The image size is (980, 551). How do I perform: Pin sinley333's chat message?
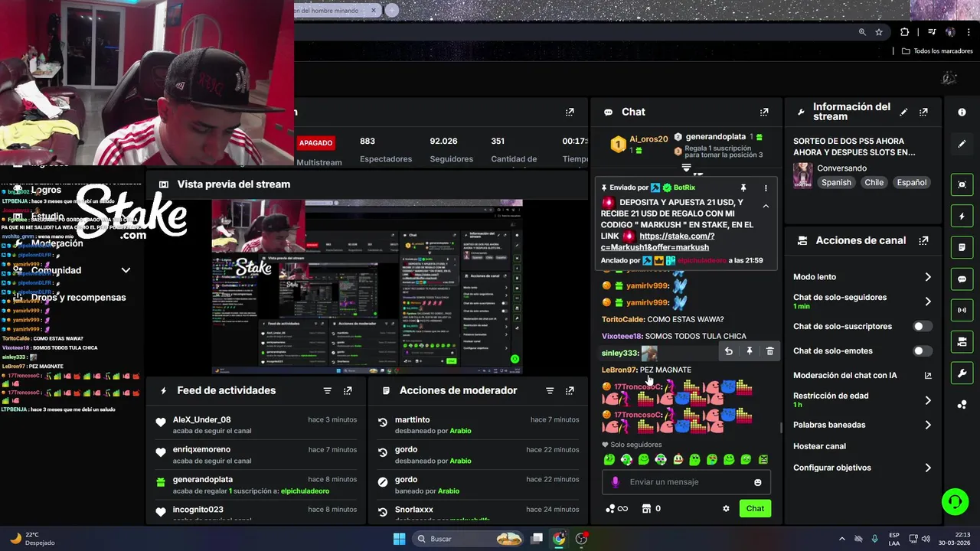point(750,351)
